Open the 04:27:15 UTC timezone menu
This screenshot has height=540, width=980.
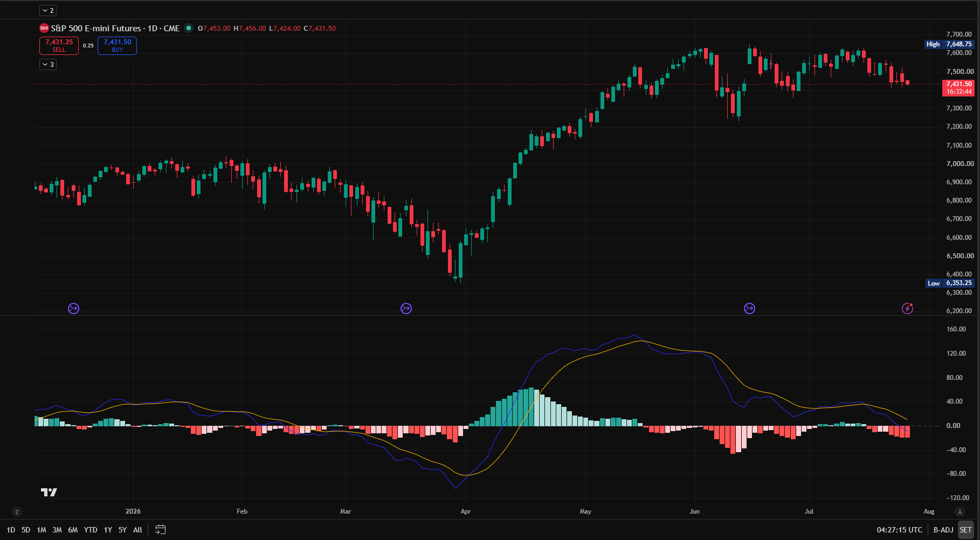click(899, 530)
